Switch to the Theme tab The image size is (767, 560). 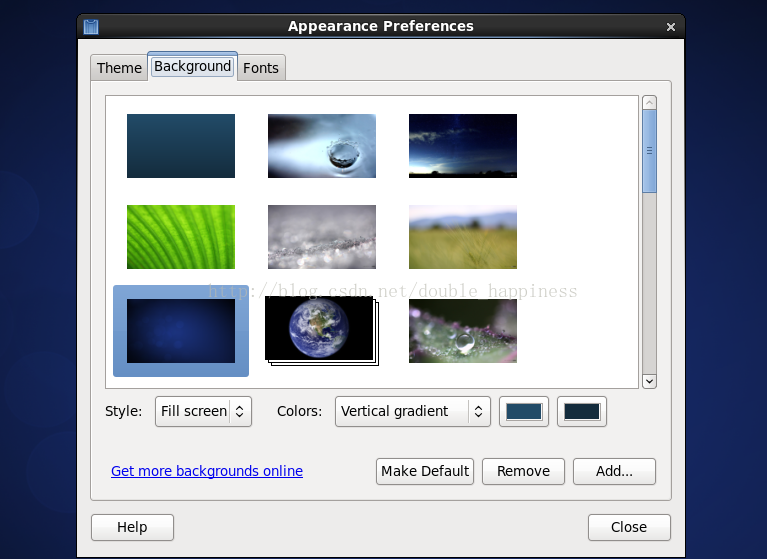pos(119,67)
